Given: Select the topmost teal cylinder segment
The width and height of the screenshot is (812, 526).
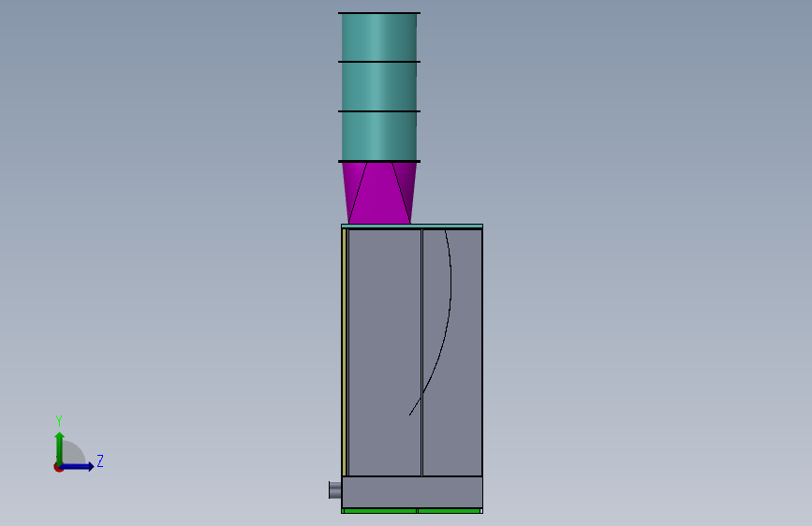Looking at the screenshot, I should [x=379, y=37].
